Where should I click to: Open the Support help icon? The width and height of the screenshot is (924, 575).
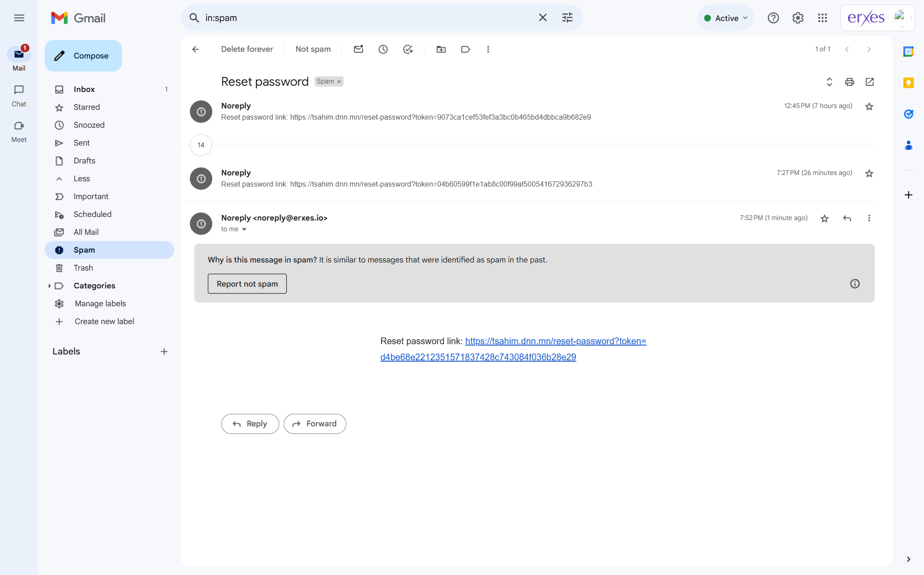[x=773, y=18]
